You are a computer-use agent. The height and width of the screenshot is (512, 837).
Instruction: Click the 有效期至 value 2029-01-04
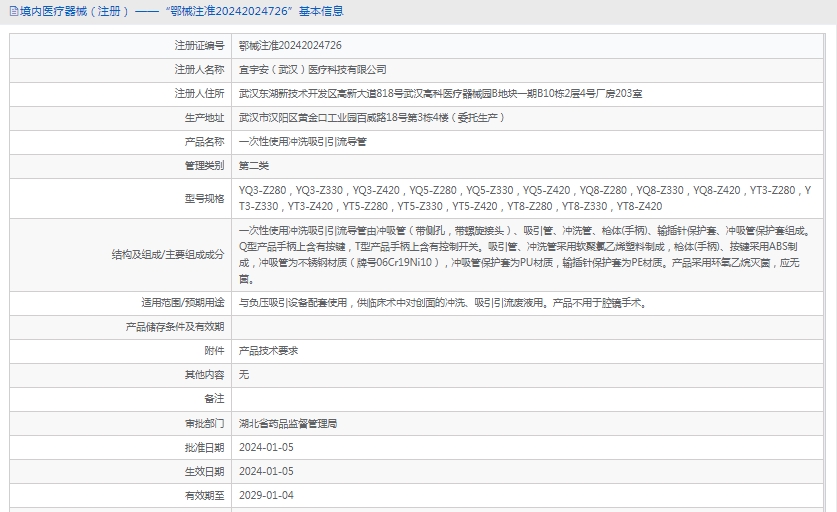pos(266,495)
